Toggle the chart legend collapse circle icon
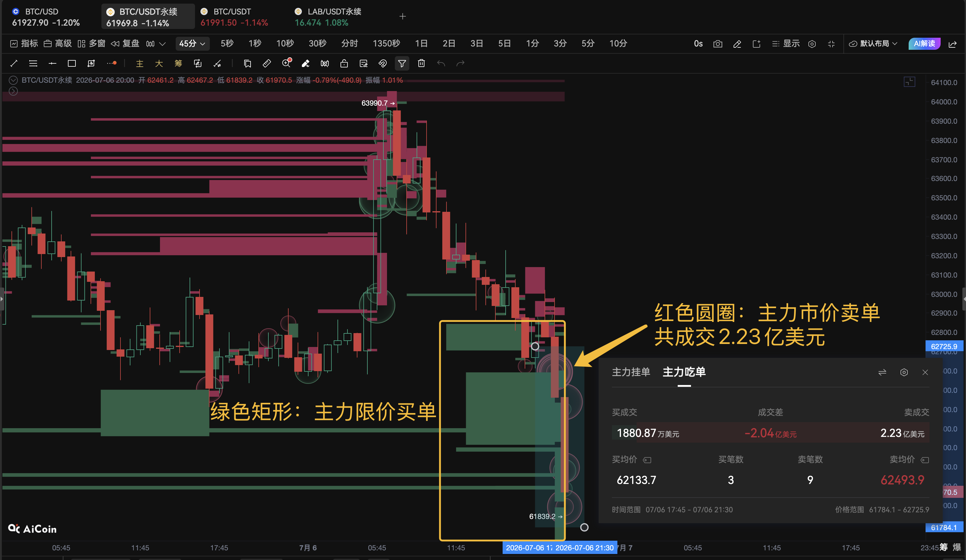 13,80
